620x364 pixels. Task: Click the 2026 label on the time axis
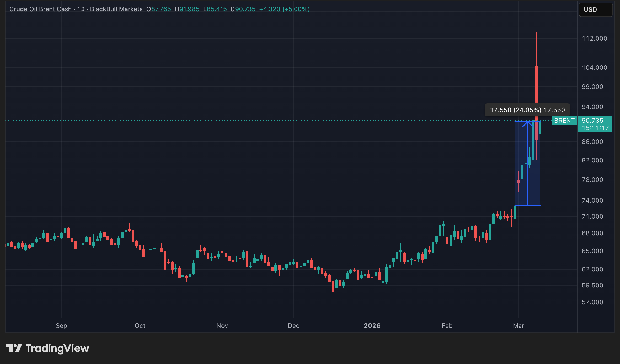(x=372, y=326)
